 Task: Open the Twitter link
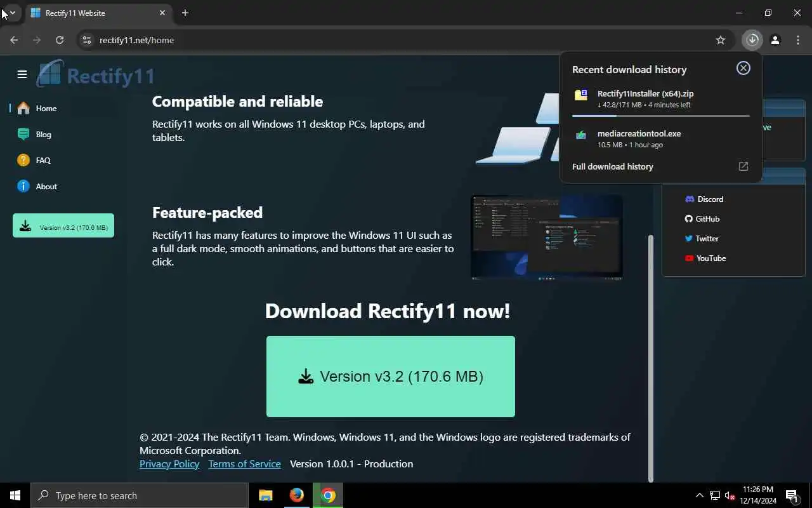[702, 239]
